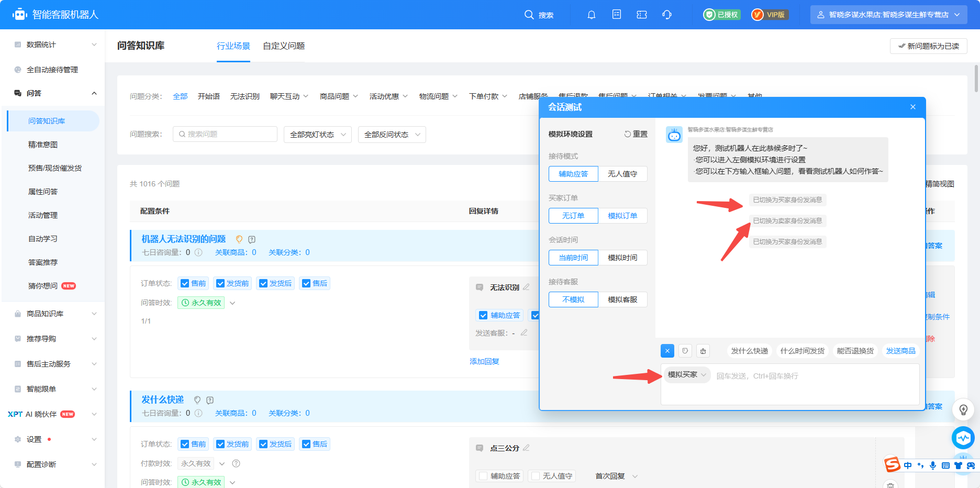
Task: Open the coupon ticket icon in header
Action: coord(642,15)
